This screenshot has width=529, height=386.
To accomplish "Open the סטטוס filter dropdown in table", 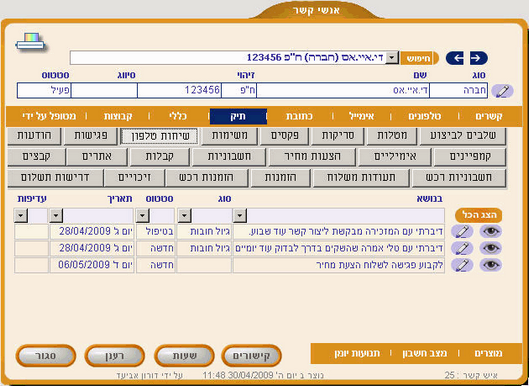I will pos(142,215).
